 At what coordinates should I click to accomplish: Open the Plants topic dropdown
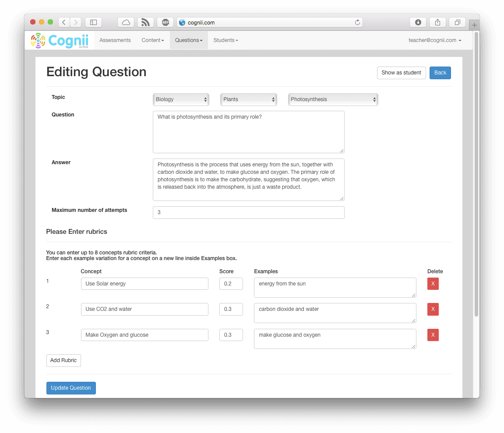click(x=248, y=99)
